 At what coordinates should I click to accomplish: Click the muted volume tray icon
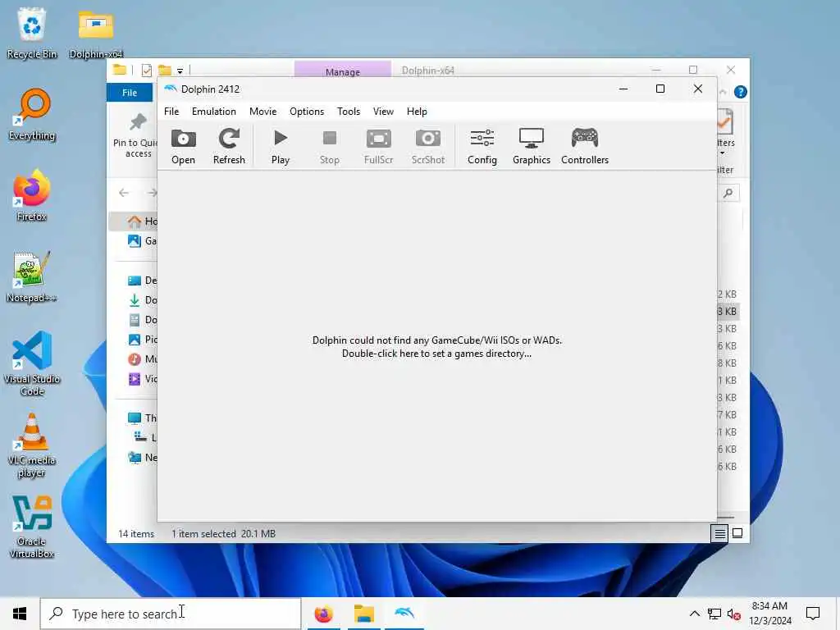pyautogui.click(x=733, y=614)
